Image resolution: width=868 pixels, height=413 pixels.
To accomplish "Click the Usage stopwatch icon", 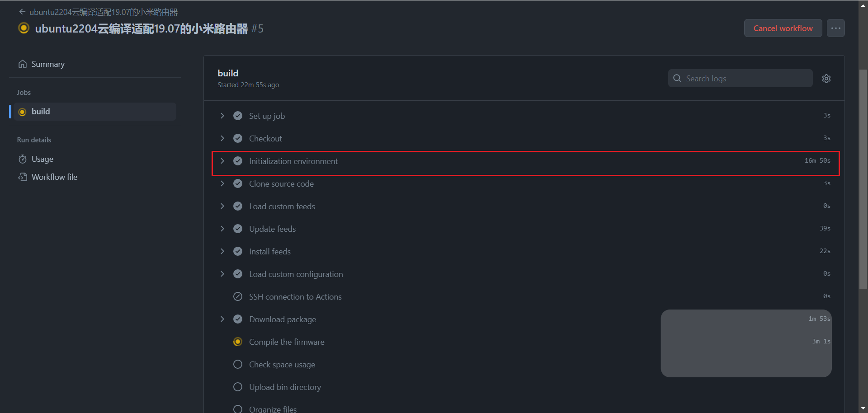I will coord(23,159).
